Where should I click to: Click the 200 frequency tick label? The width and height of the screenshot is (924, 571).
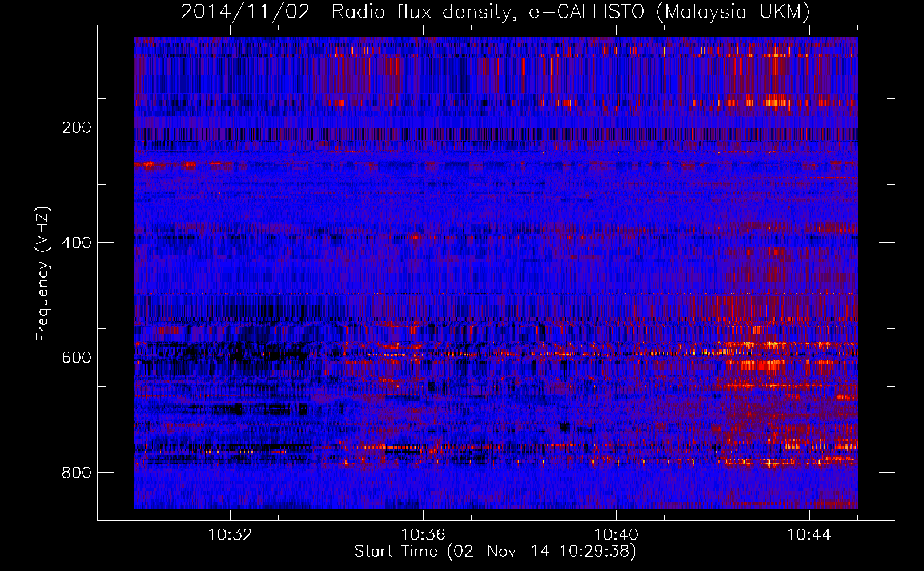(76, 127)
